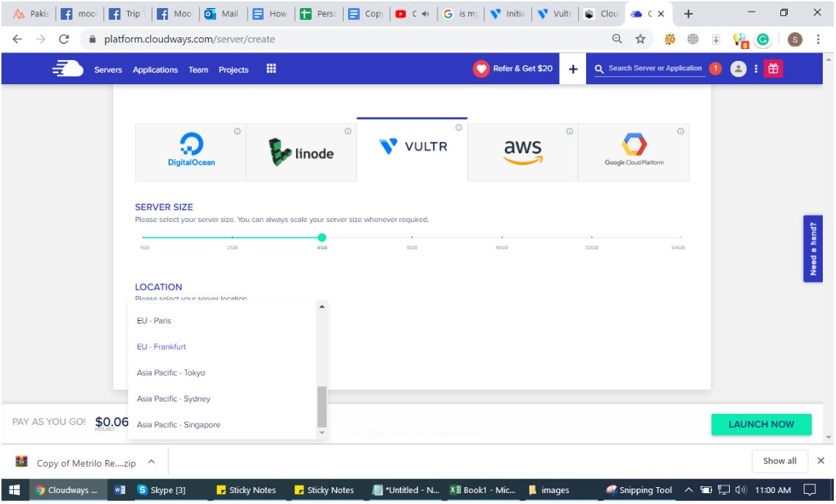The height and width of the screenshot is (504, 836).
Task: Open Snipping Tool from the taskbar
Action: click(x=639, y=489)
